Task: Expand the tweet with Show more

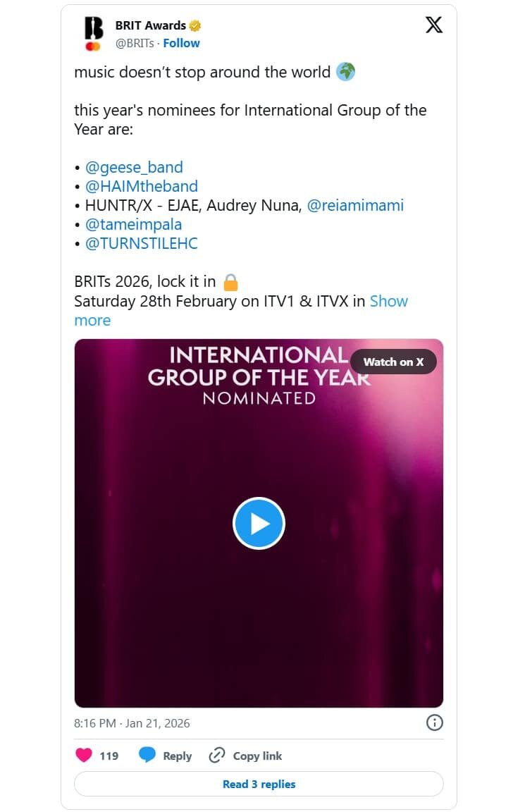Action: pos(389,301)
